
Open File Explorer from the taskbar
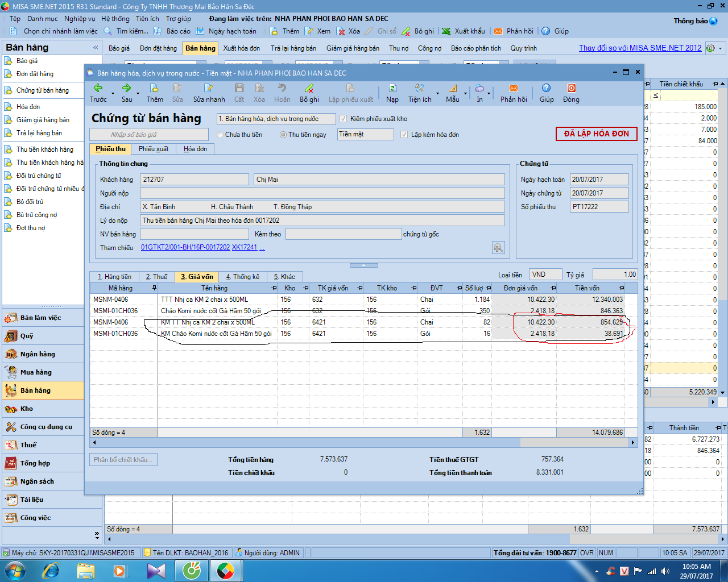(x=85, y=570)
